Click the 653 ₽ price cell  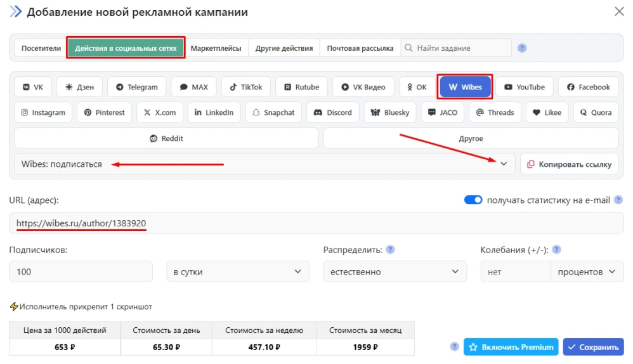(x=65, y=347)
